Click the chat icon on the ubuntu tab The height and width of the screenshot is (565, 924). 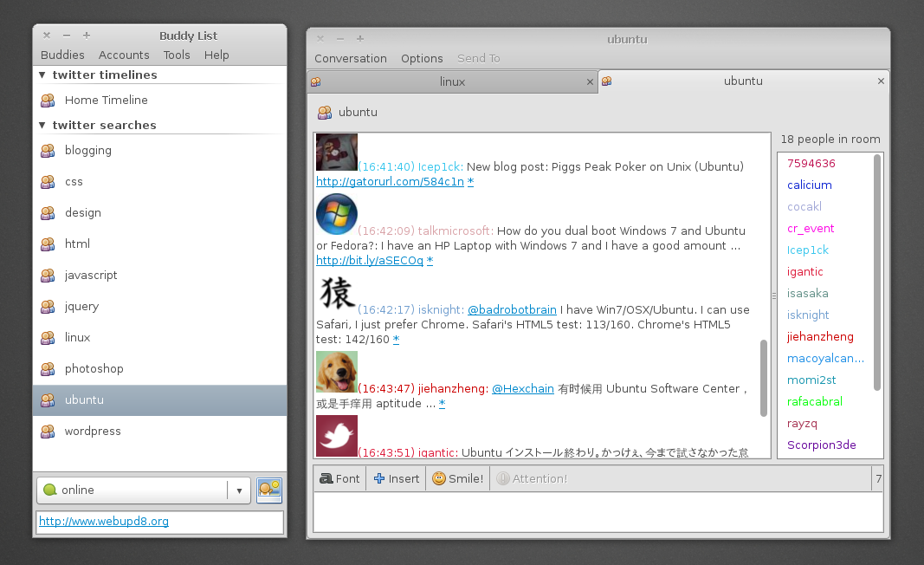click(x=606, y=81)
